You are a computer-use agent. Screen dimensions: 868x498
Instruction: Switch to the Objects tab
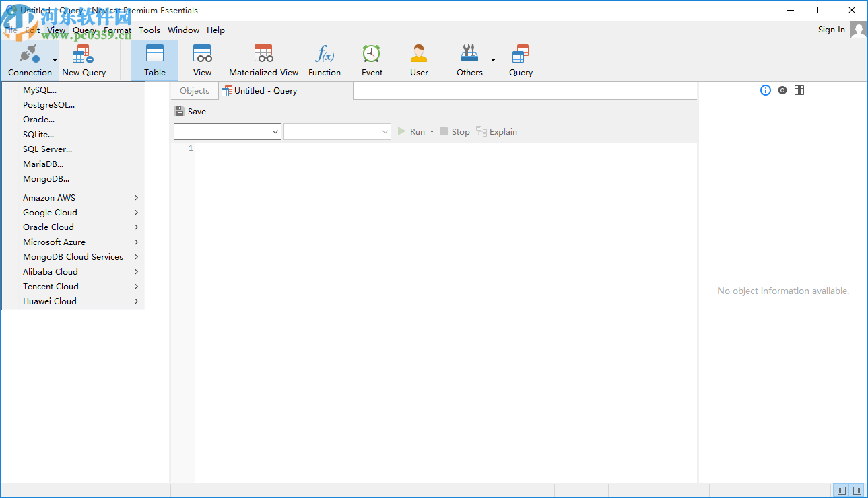195,91
